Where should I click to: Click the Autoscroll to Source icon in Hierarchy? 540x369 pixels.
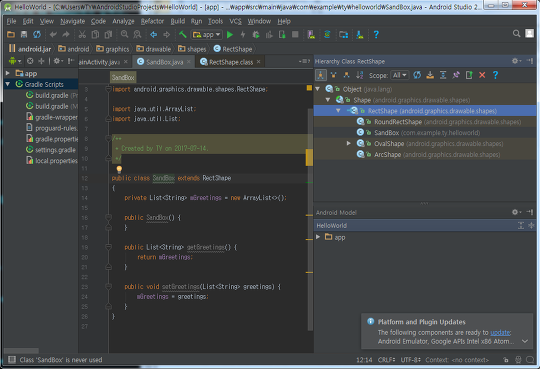[430, 75]
